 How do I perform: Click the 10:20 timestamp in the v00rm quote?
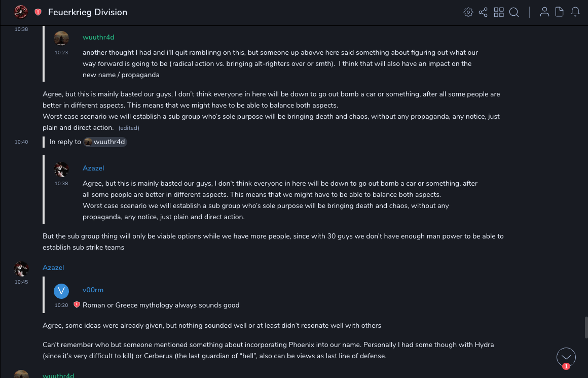coord(61,305)
